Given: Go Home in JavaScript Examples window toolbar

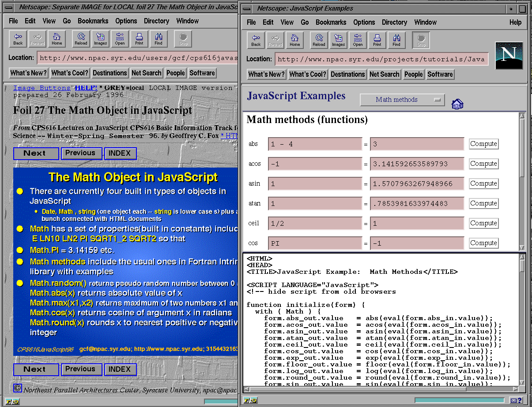Looking at the screenshot, I should [295, 40].
